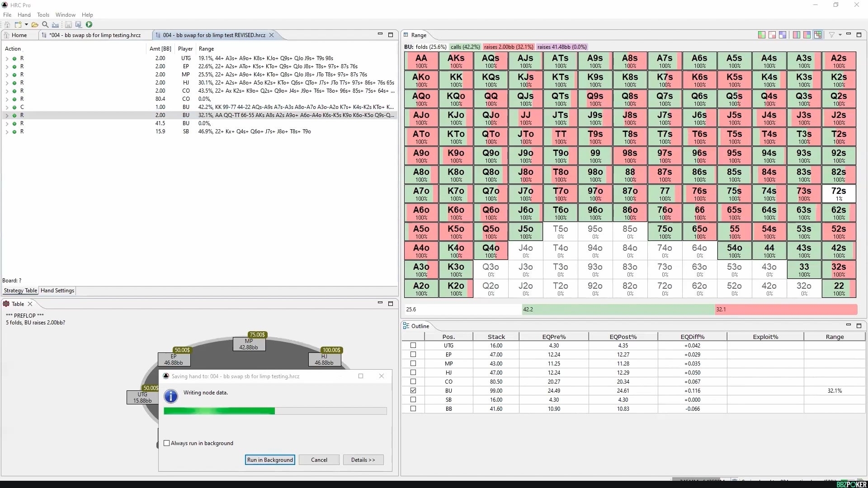Image resolution: width=868 pixels, height=488 pixels.
Task: Switch to the Hand Settings tab
Action: (57, 291)
